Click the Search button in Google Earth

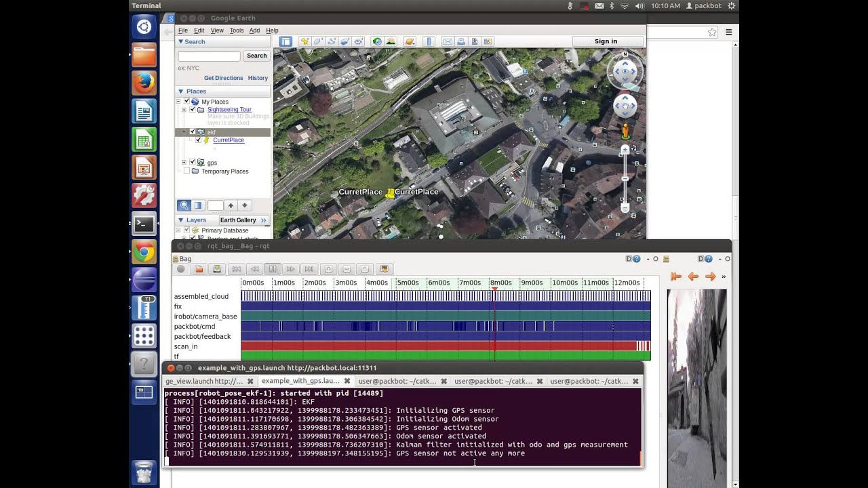click(256, 56)
